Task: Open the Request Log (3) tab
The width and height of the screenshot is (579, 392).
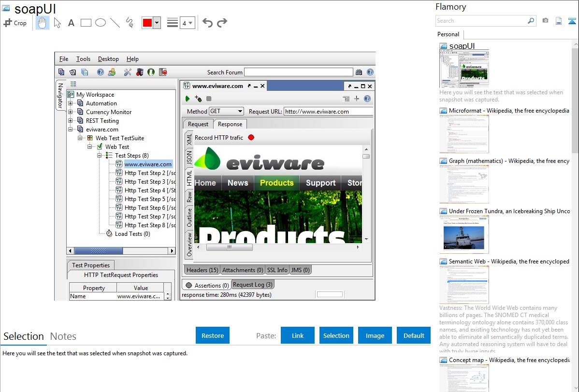Action: click(253, 285)
